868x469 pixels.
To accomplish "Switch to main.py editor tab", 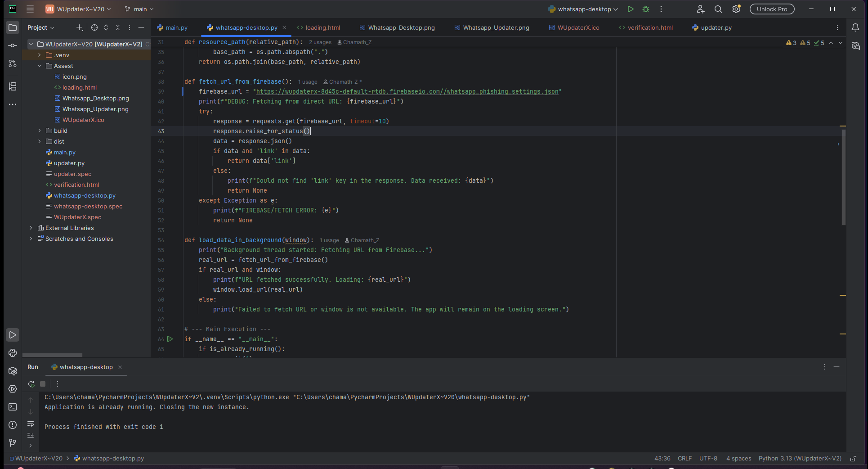I will point(172,27).
